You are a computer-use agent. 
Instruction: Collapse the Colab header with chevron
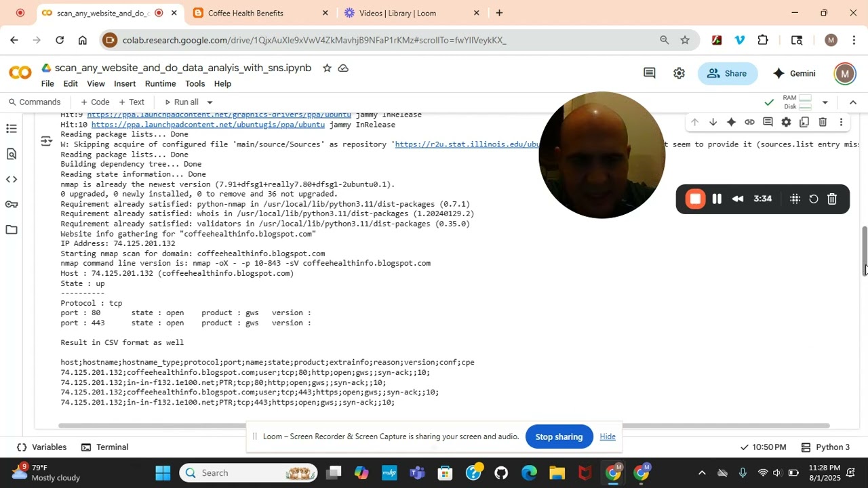coord(853,102)
